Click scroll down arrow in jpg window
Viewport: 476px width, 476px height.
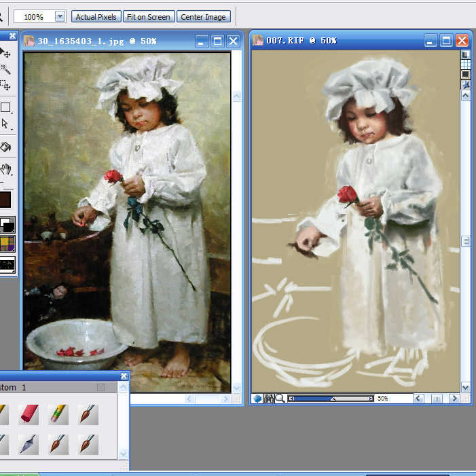click(x=236, y=388)
